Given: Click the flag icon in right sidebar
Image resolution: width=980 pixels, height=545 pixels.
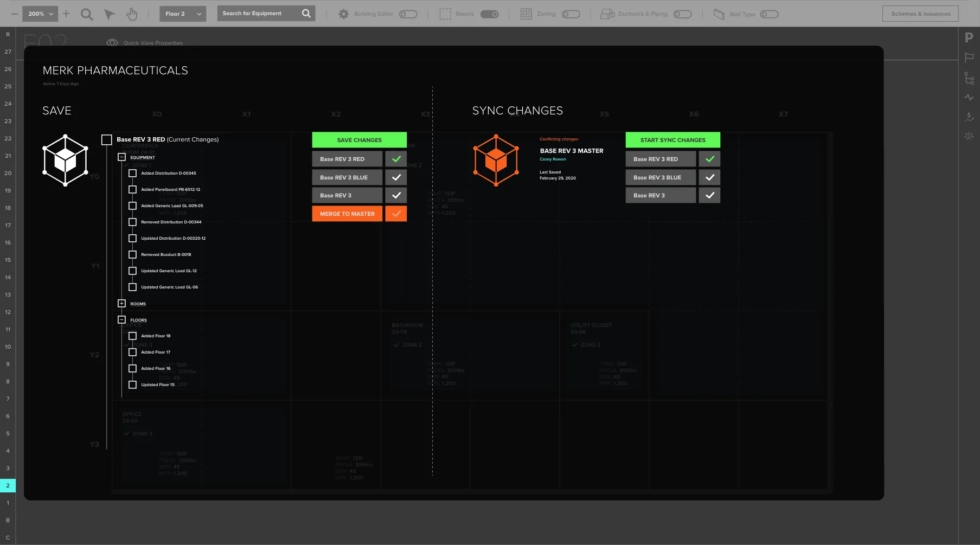Looking at the screenshot, I should click(x=969, y=57).
